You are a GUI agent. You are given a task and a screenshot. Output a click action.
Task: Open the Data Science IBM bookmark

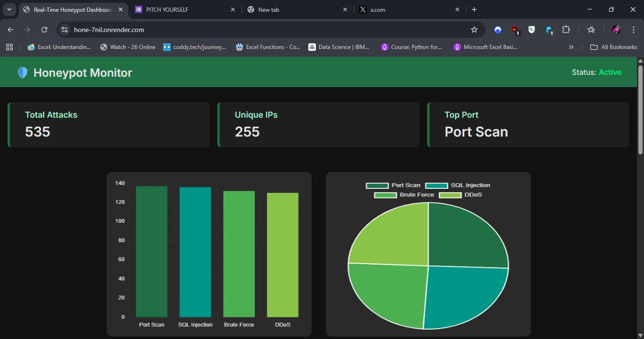[x=339, y=47]
